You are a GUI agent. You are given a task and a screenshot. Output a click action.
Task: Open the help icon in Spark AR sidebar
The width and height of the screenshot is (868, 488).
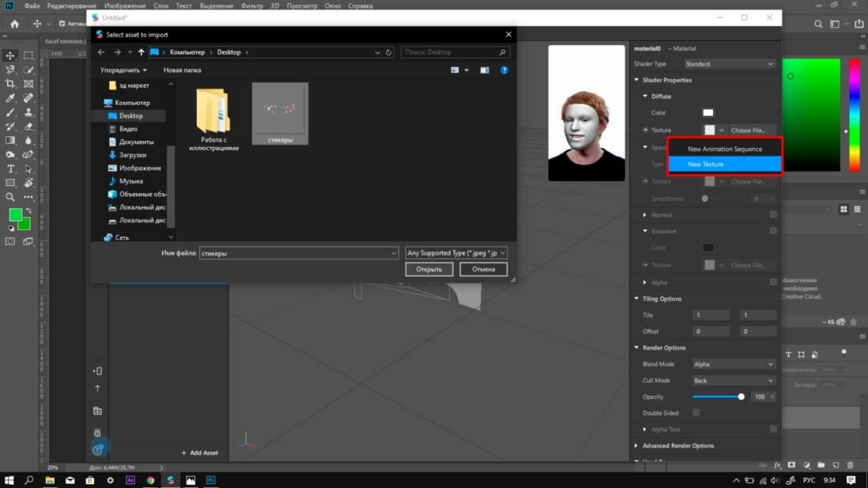coord(97,450)
